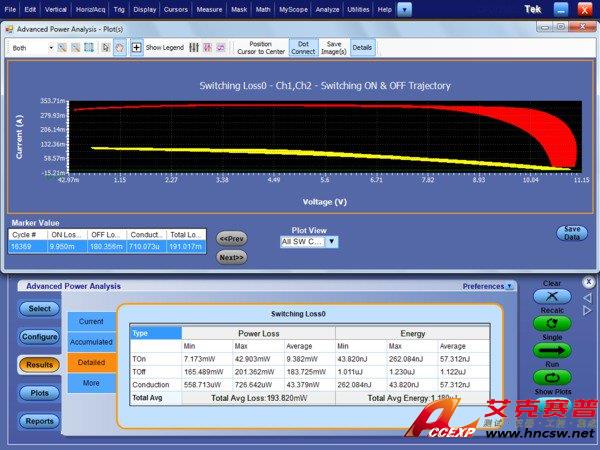This screenshot has width=600, height=450.
Task: Expand the Plot View dropdown
Action: [x=333, y=241]
